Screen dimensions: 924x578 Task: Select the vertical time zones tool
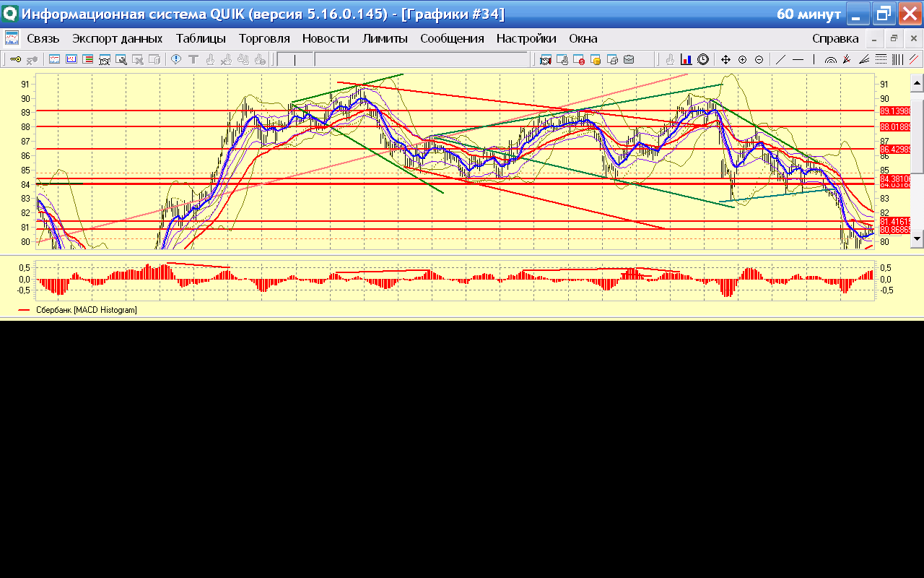[897, 59]
